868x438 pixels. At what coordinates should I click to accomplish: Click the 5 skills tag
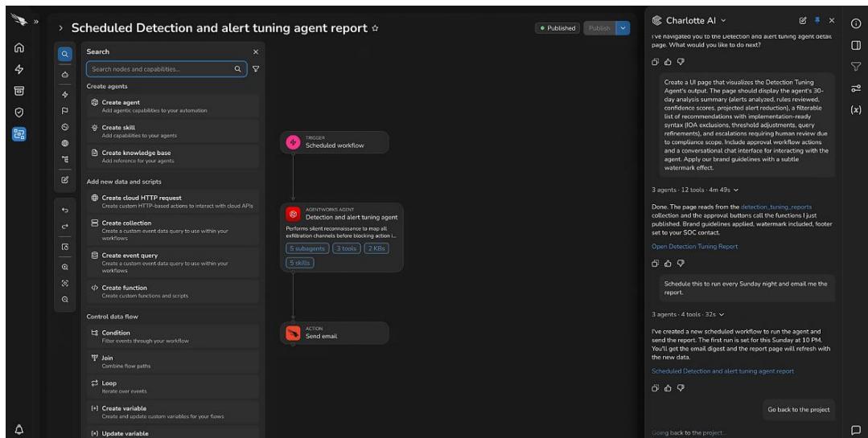click(299, 263)
